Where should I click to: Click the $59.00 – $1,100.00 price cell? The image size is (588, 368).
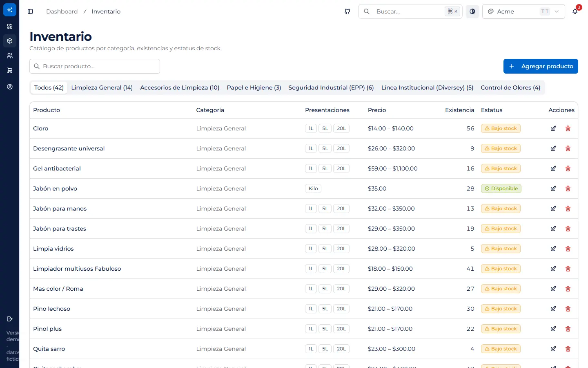coord(392,168)
